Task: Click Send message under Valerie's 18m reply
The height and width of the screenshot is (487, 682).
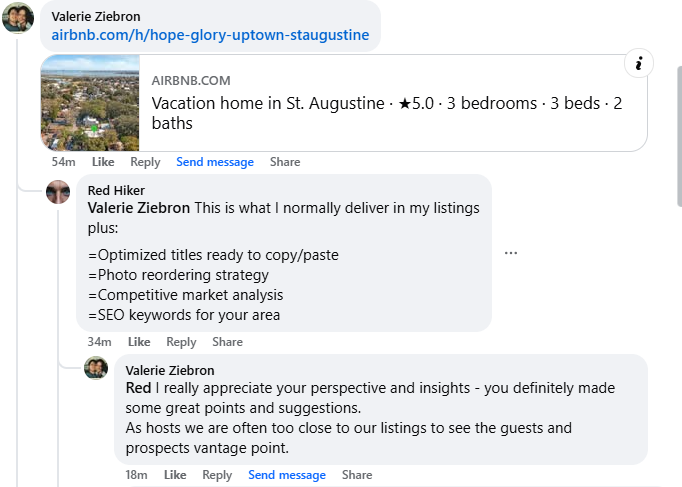Action: (x=287, y=475)
